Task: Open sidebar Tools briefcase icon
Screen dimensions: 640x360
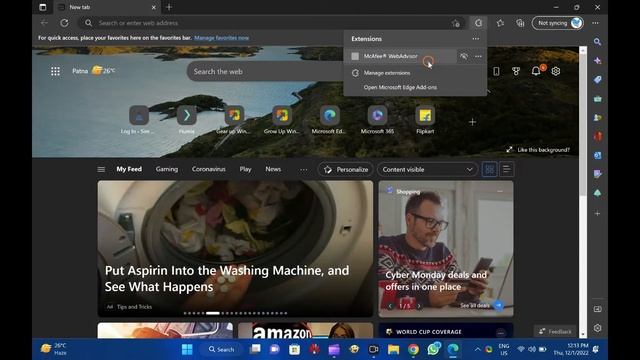Action: pyautogui.click(x=597, y=99)
